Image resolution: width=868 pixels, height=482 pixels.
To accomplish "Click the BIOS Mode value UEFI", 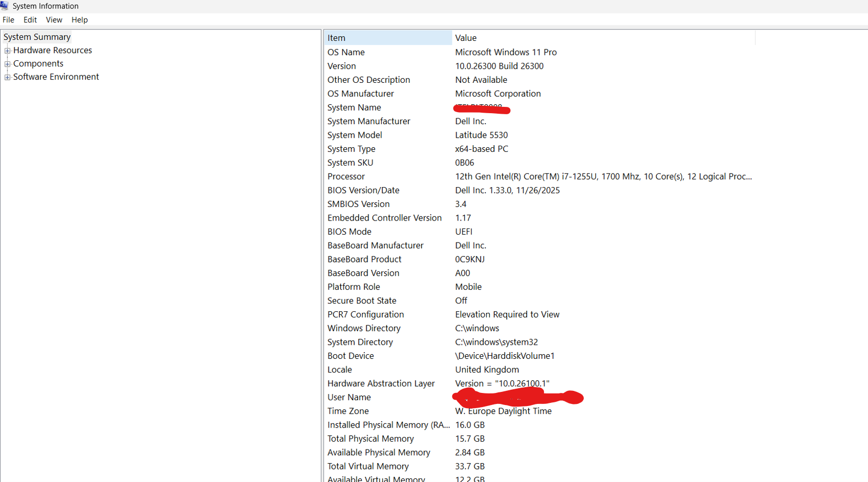I will (x=464, y=232).
